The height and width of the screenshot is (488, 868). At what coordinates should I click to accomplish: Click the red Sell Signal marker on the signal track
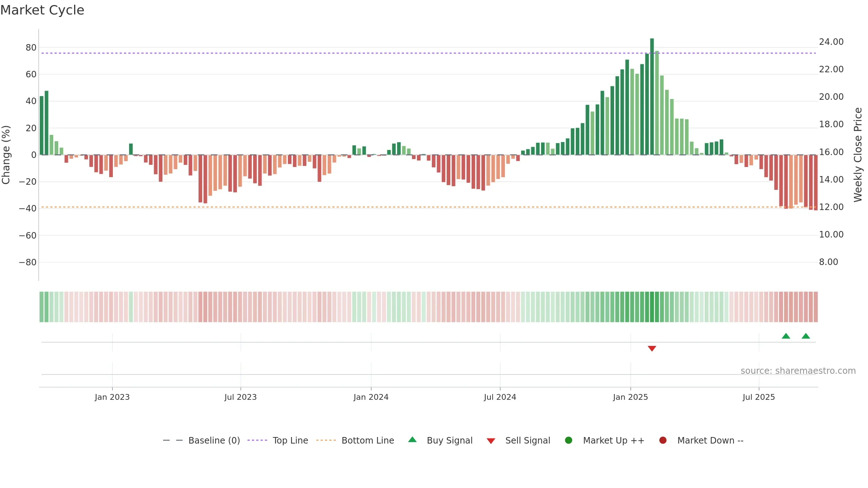point(652,348)
